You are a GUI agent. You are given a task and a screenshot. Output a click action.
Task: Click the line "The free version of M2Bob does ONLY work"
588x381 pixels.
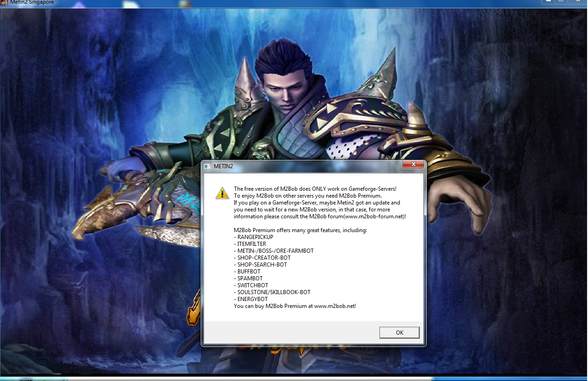click(x=315, y=189)
